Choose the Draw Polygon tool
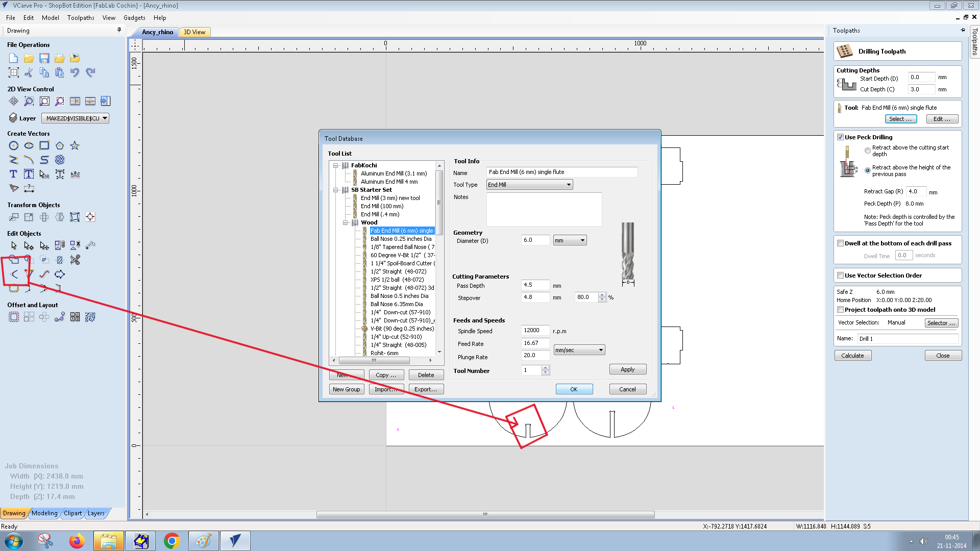Screen dimensions: 980x551 pos(60,146)
